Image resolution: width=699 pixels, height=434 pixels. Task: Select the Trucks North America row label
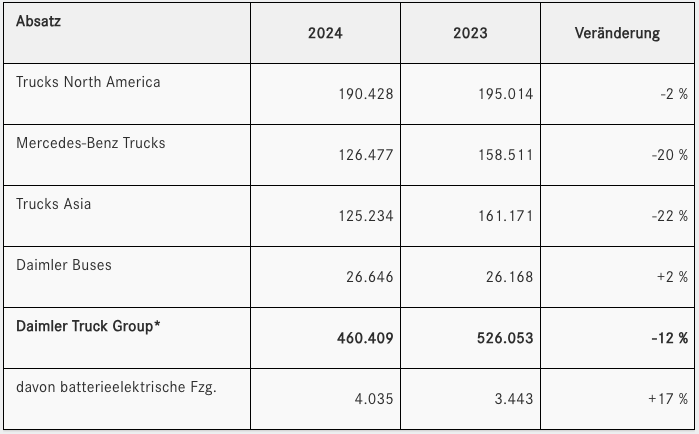(88, 82)
